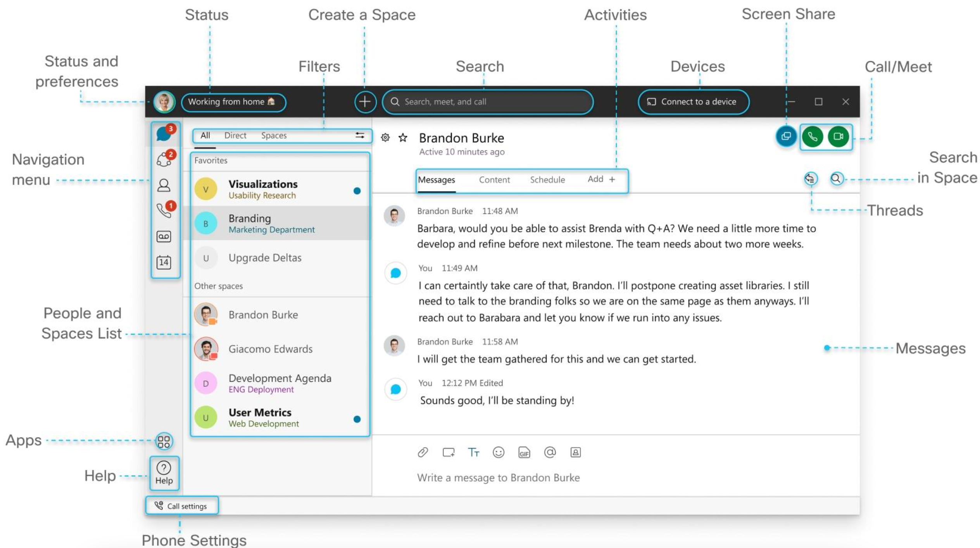Click the profile avatar for status and preferences
The width and height of the screenshot is (980, 548).
tap(164, 102)
